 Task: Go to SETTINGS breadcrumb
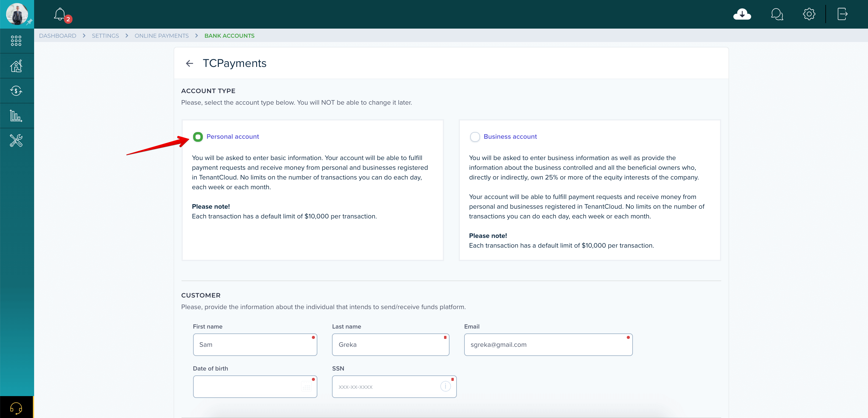105,36
